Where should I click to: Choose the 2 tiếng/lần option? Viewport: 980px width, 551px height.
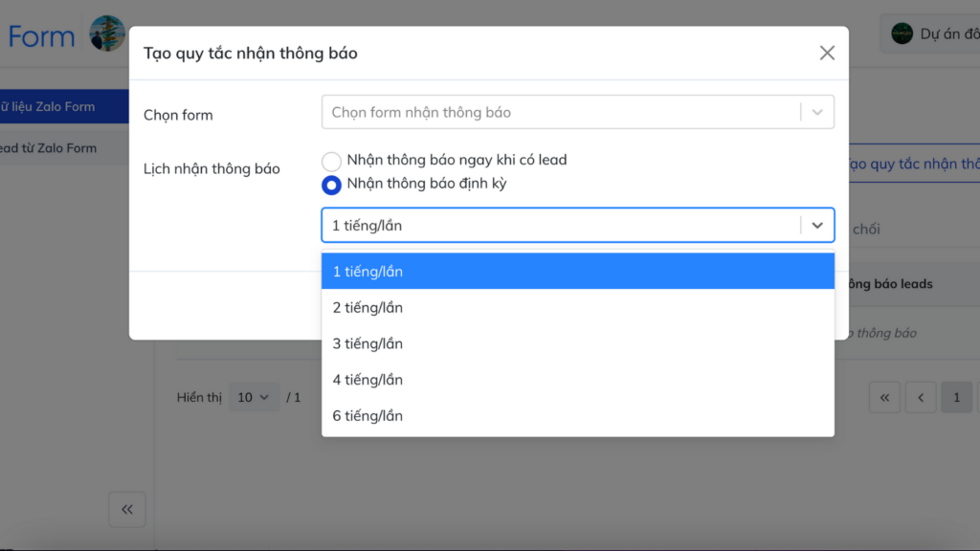(x=577, y=307)
